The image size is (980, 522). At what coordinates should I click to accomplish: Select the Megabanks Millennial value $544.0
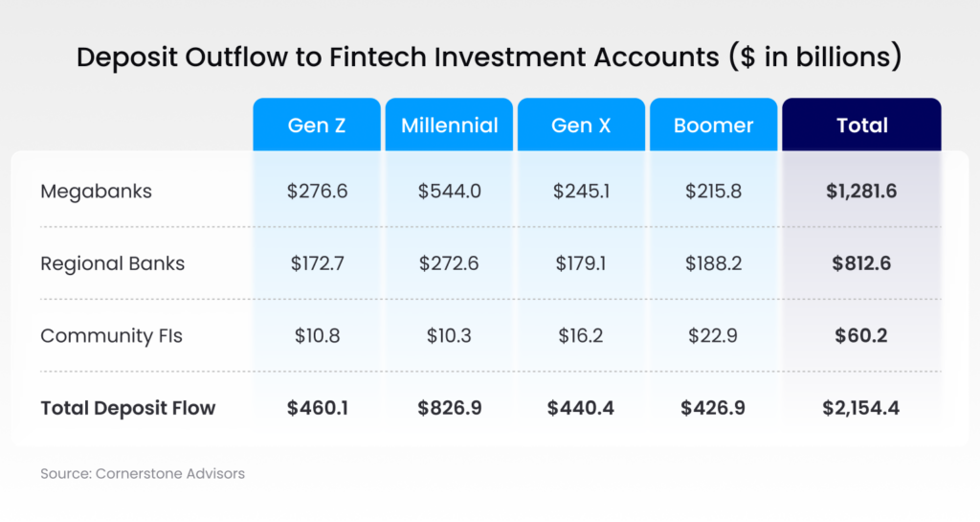(449, 192)
